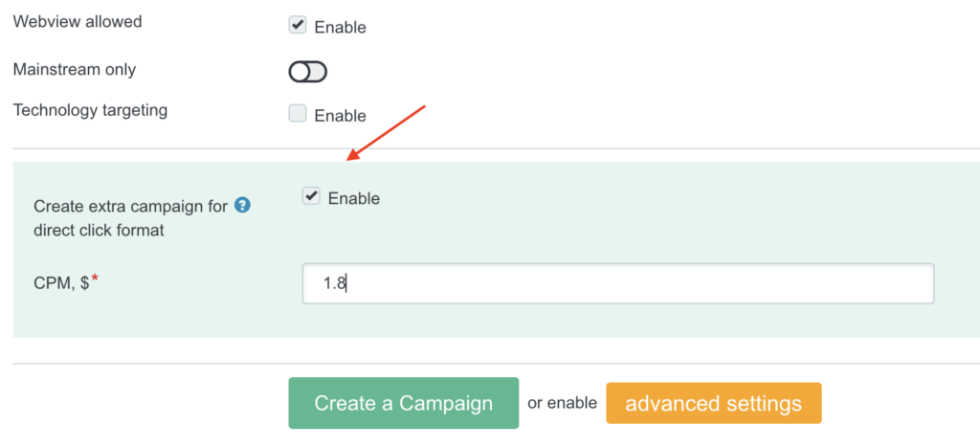Check the Technology targeting checkbox
The height and width of the screenshot is (447, 980).
pos(298,114)
